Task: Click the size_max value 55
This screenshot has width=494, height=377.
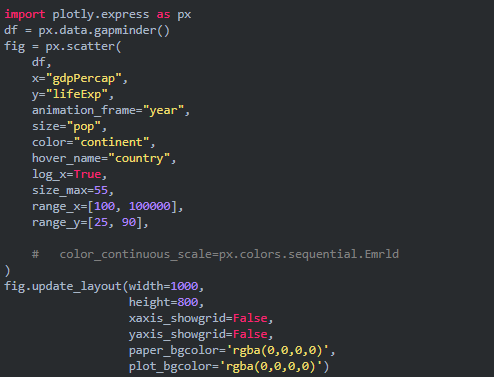Action: 101,190
